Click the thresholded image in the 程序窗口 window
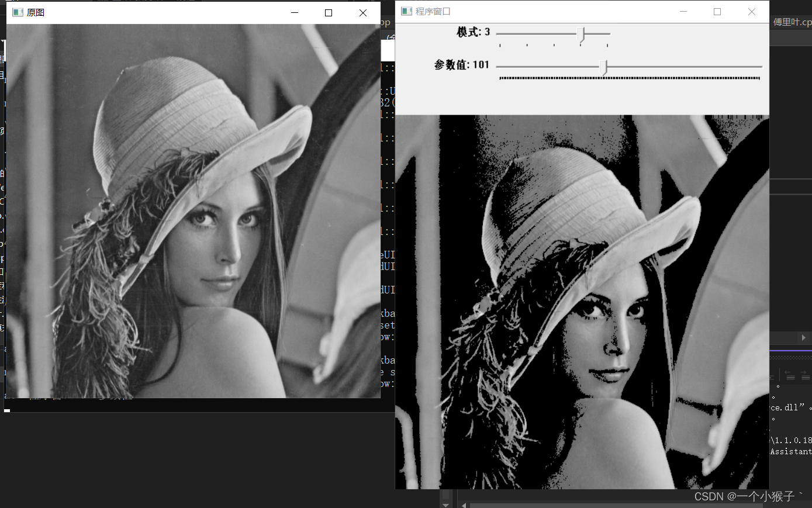The image size is (812, 508). pos(582,302)
